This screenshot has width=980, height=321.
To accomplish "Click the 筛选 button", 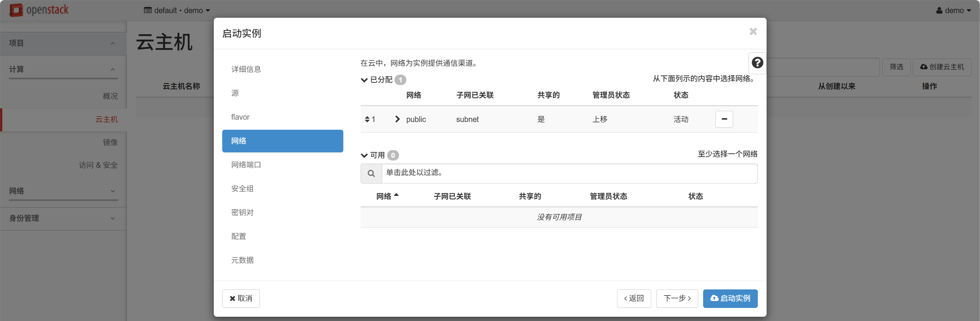I will [x=896, y=67].
